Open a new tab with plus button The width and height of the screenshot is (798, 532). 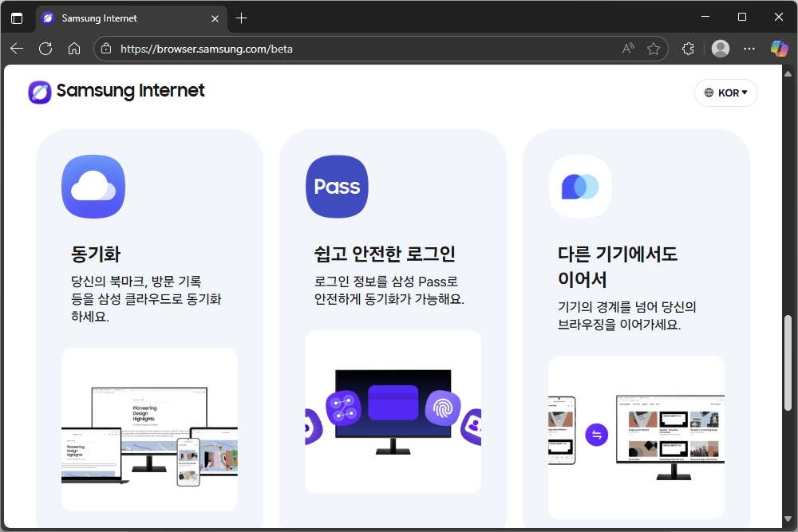point(241,18)
